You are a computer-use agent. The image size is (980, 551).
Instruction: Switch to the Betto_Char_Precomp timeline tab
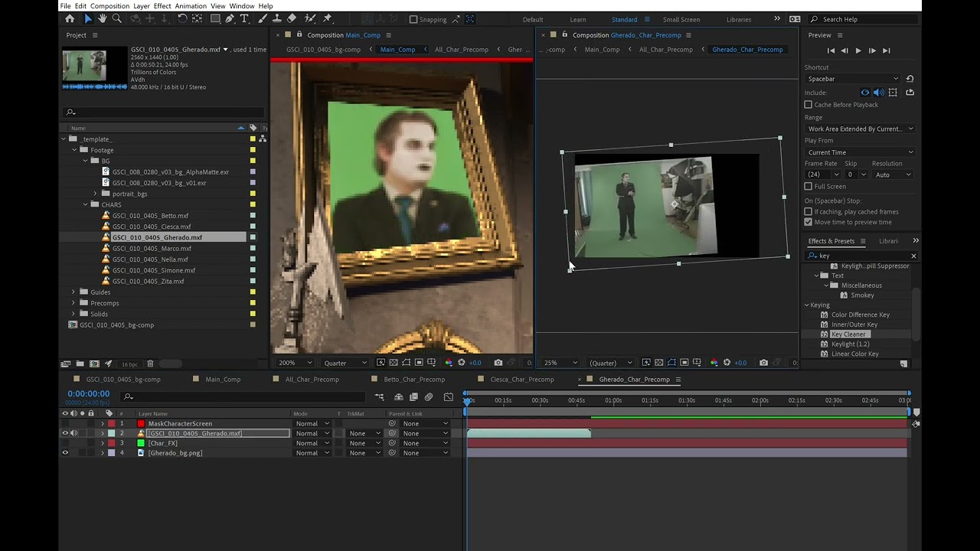(414, 380)
